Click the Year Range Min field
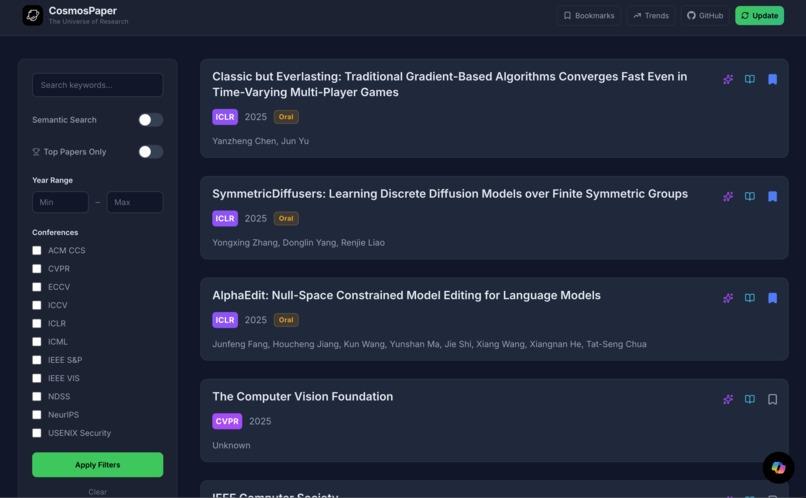 pyautogui.click(x=60, y=202)
